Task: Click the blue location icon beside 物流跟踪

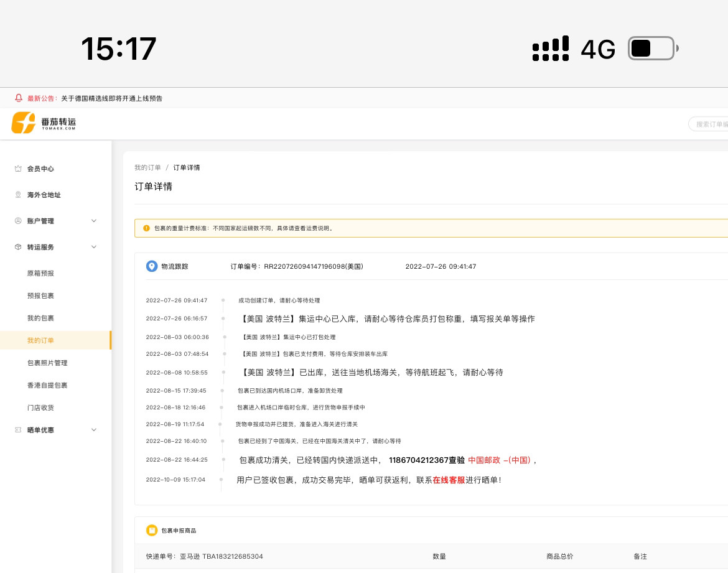Action: [x=152, y=266]
